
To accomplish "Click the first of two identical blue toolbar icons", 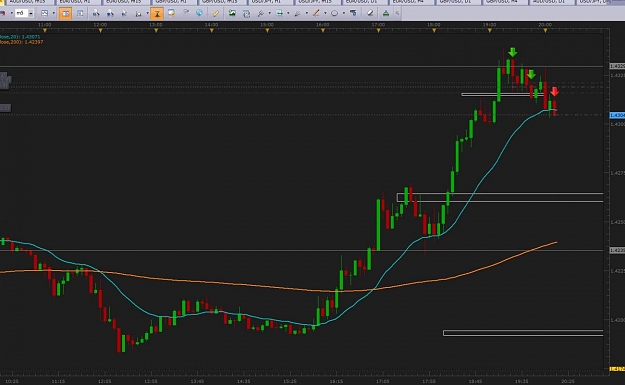I will tap(96, 14).
